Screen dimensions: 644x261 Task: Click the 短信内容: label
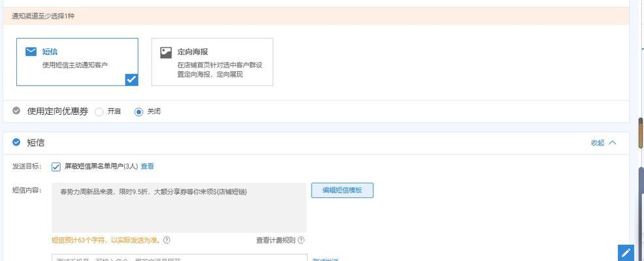tap(27, 190)
